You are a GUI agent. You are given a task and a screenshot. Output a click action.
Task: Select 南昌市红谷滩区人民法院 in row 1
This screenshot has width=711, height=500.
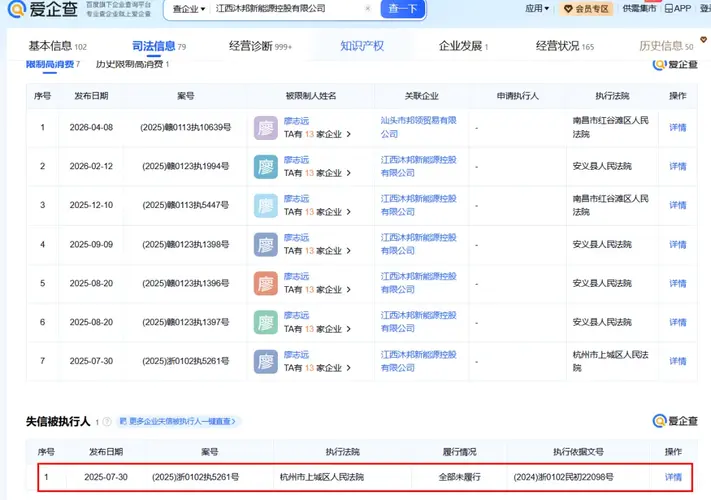pyautogui.click(x=610, y=127)
